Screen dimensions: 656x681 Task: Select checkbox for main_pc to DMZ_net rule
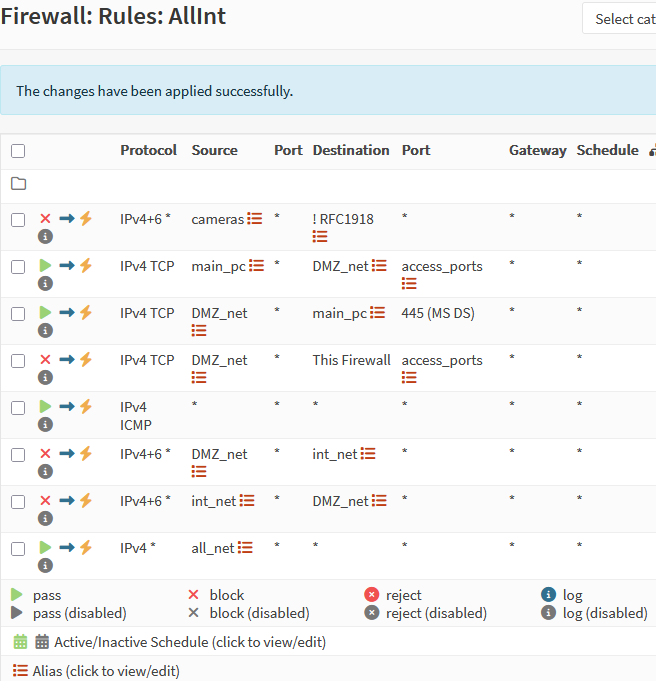click(x=18, y=267)
